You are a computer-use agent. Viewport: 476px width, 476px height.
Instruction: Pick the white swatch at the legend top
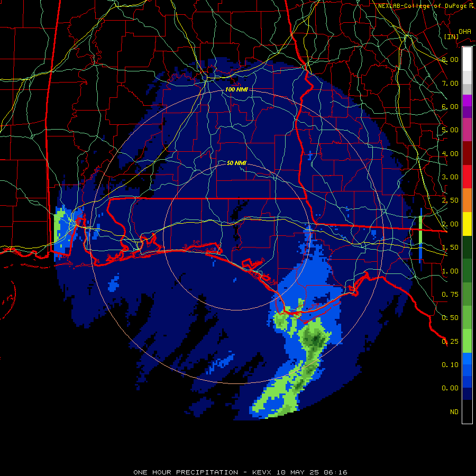[467, 59]
